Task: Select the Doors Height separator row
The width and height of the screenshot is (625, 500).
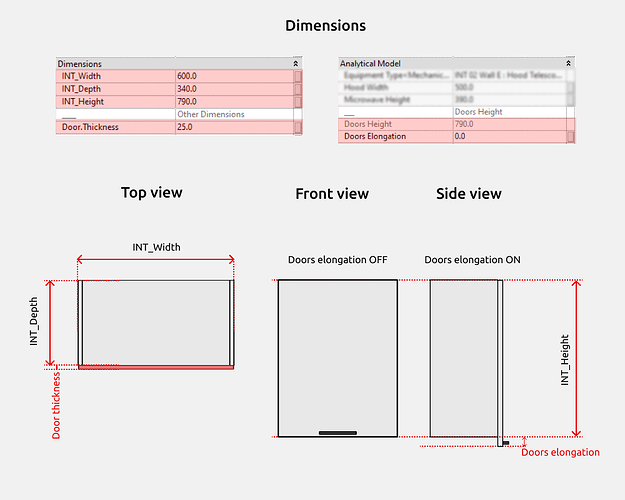Action: pyautogui.click(x=478, y=112)
